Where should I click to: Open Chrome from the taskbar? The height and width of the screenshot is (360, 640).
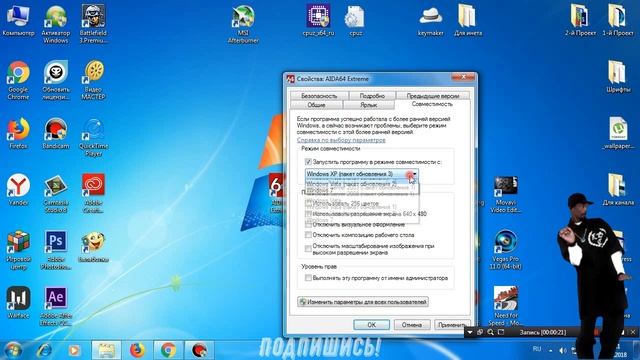coord(168,350)
